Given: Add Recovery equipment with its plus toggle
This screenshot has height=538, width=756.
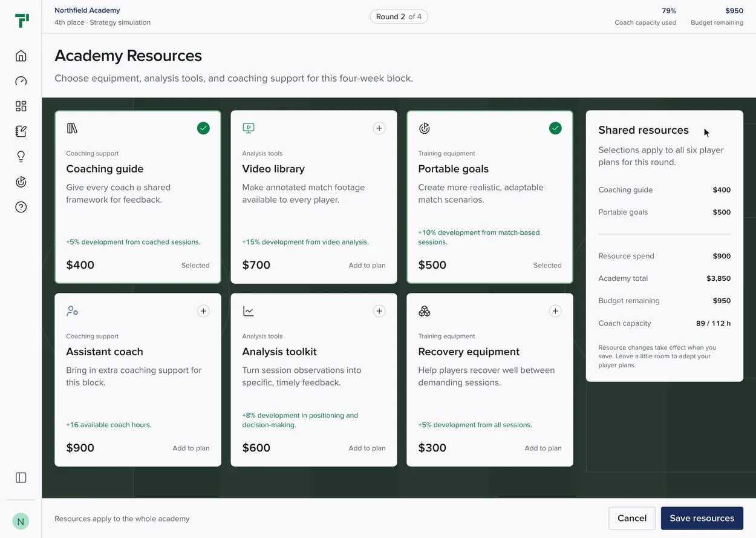Looking at the screenshot, I should pos(555,311).
